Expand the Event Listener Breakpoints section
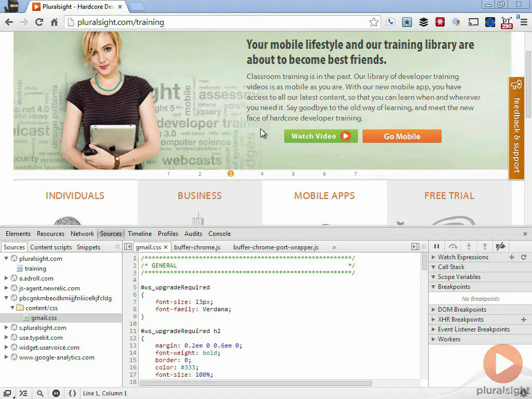This screenshot has width=532, height=399. click(433, 329)
